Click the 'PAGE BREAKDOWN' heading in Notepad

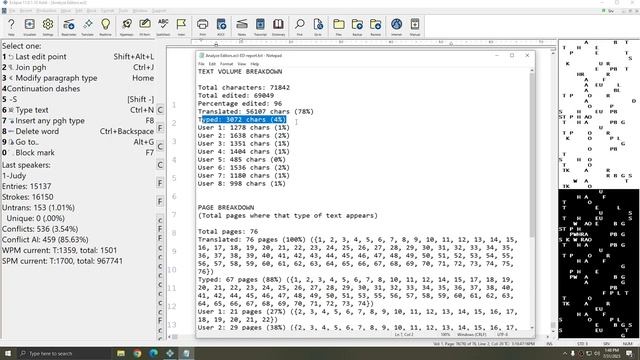tap(226, 207)
